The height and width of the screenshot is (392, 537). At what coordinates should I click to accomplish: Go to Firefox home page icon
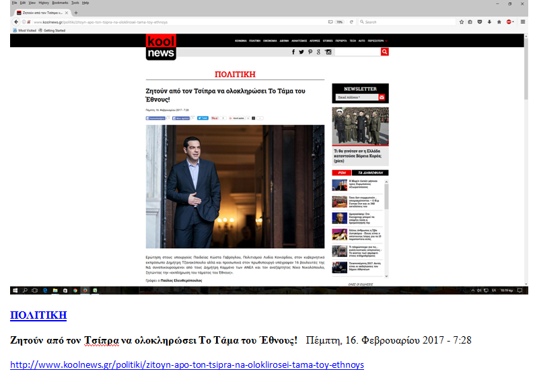pos(499,22)
